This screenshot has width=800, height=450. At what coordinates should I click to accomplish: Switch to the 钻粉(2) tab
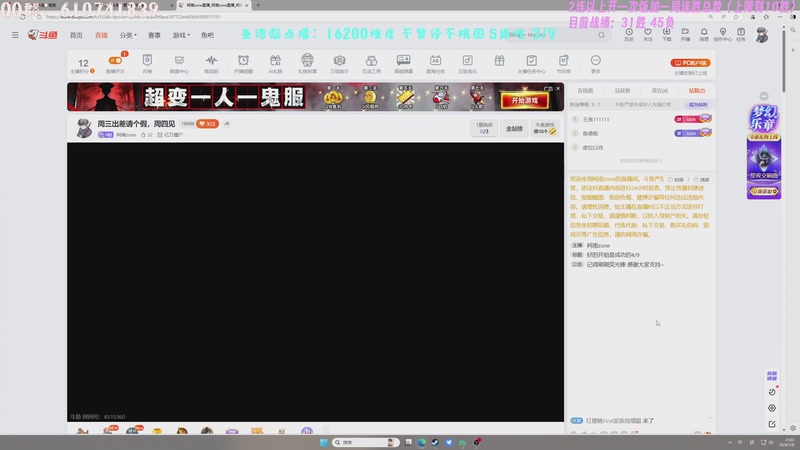coord(696,91)
